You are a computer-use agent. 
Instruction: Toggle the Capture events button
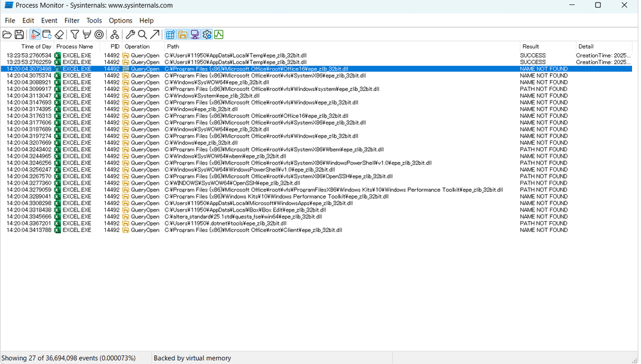pyautogui.click(x=35, y=35)
